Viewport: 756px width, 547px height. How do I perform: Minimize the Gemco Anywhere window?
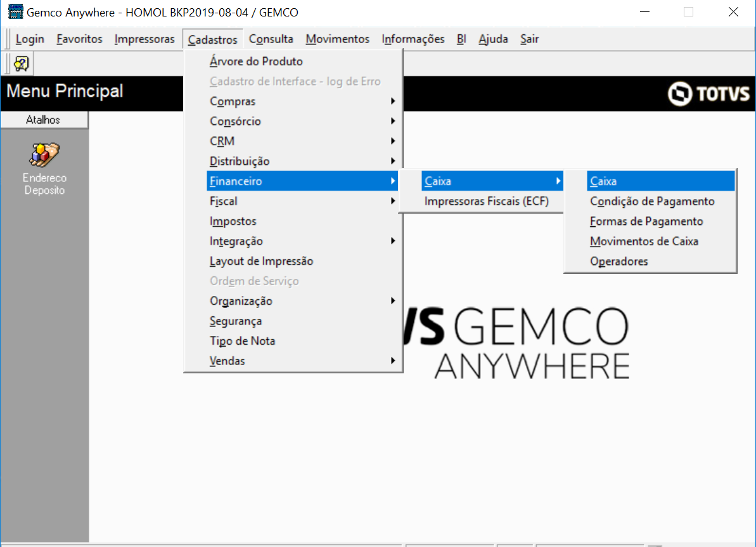pos(644,12)
